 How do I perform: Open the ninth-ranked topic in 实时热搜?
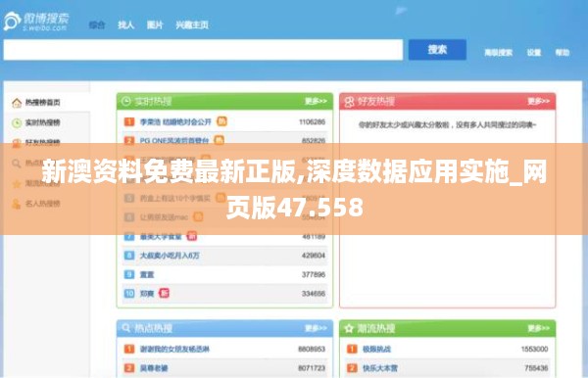(147, 274)
